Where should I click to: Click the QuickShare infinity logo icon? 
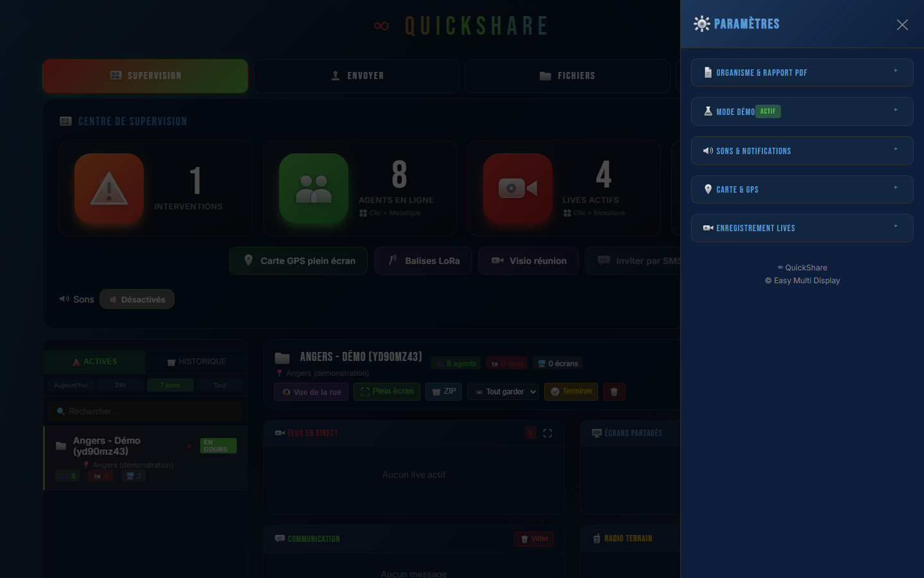tap(381, 26)
